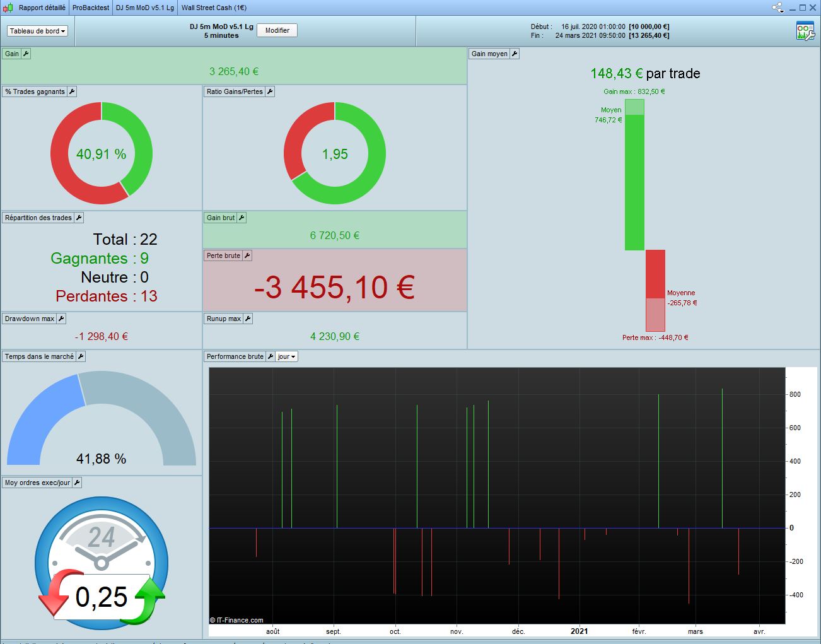821x644 pixels.
Task: Open the jour period dropdown
Action: point(287,356)
